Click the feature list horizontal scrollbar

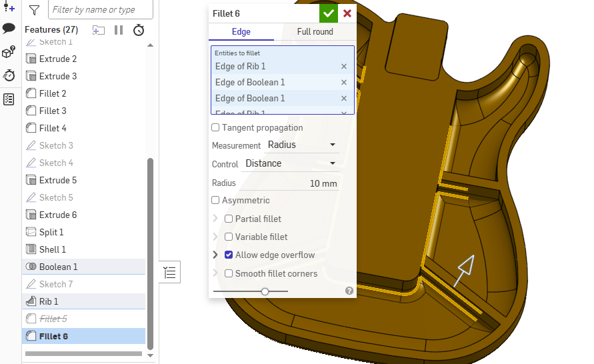pos(84,353)
